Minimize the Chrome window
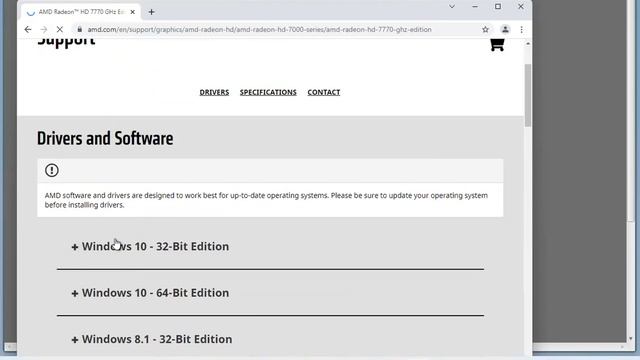The image size is (640, 360). pos(475,7)
